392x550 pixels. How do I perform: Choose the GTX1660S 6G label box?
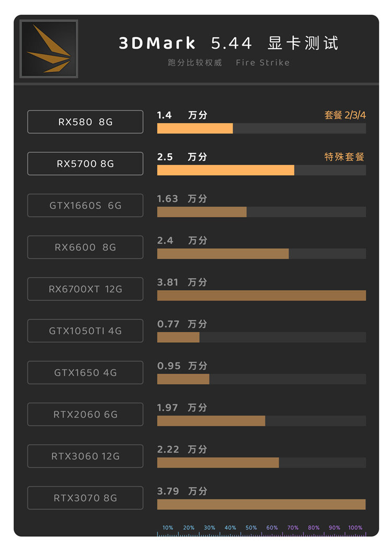tap(85, 205)
